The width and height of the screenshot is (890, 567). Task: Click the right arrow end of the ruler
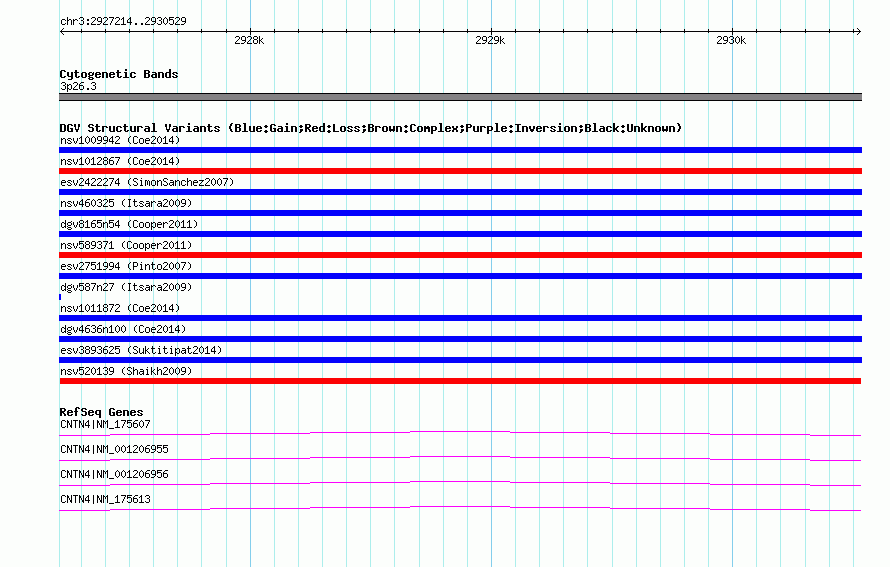[858, 31]
